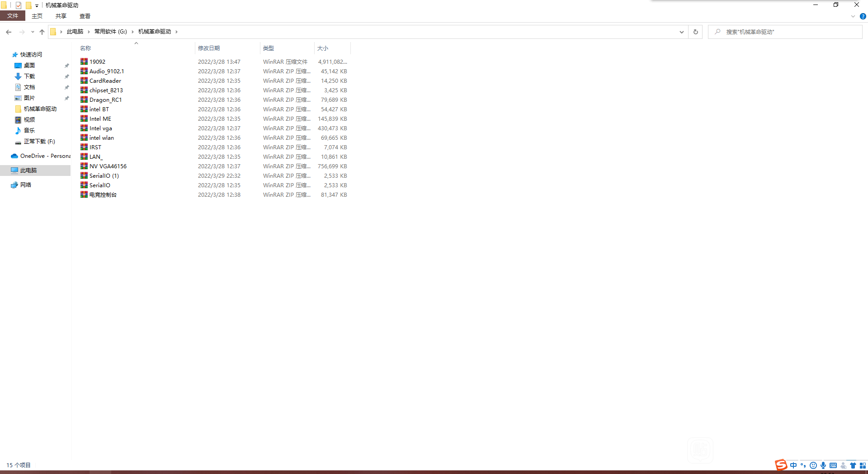Switch to the 查看 ribbon tab
This screenshot has width=868, height=474.
85,16
